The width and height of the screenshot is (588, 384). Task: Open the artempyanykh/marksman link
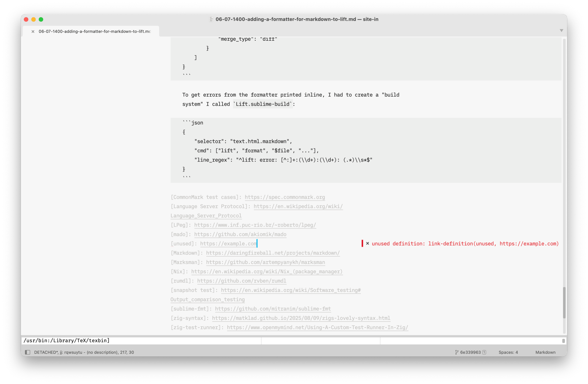click(x=265, y=262)
